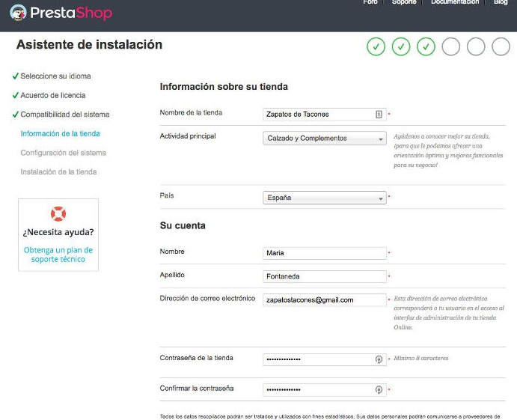The image size is (517, 420).
Task: Click the Apellido field containing Fontaneda
Action: point(325,276)
